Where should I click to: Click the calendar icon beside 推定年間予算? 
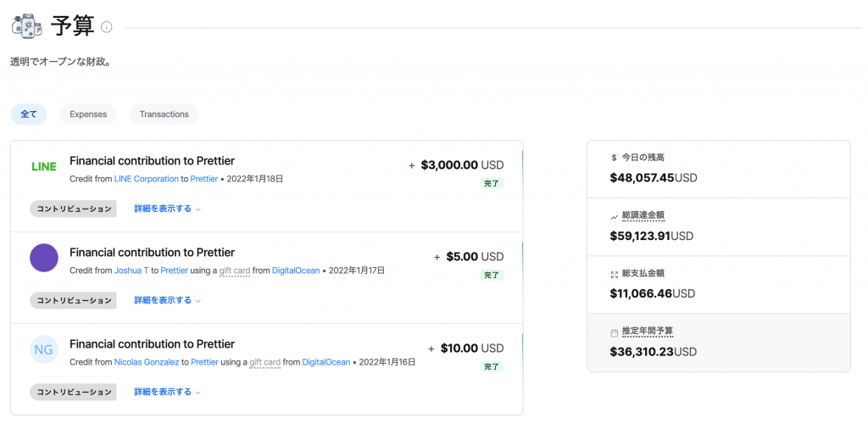point(614,332)
